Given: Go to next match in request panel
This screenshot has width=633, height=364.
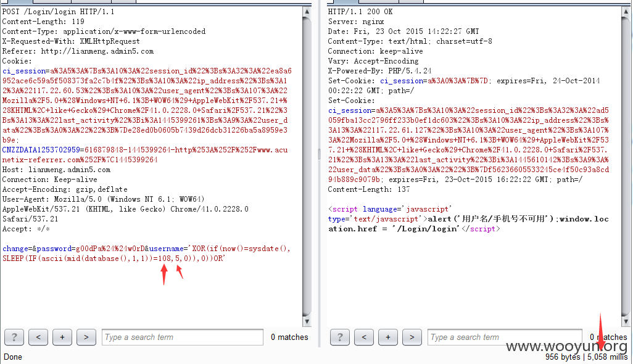Looking at the screenshot, I should [86, 337].
